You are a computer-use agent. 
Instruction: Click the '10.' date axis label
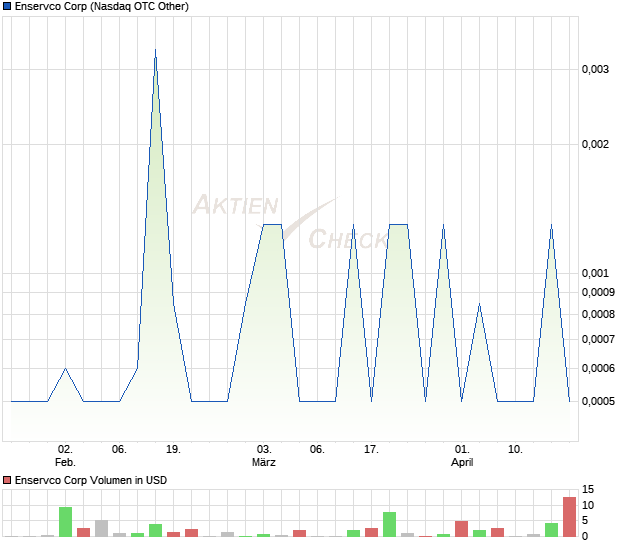coord(515,450)
